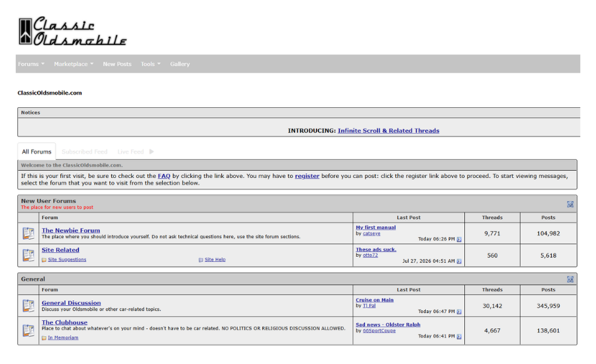Click the register link

[x=307, y=176]
